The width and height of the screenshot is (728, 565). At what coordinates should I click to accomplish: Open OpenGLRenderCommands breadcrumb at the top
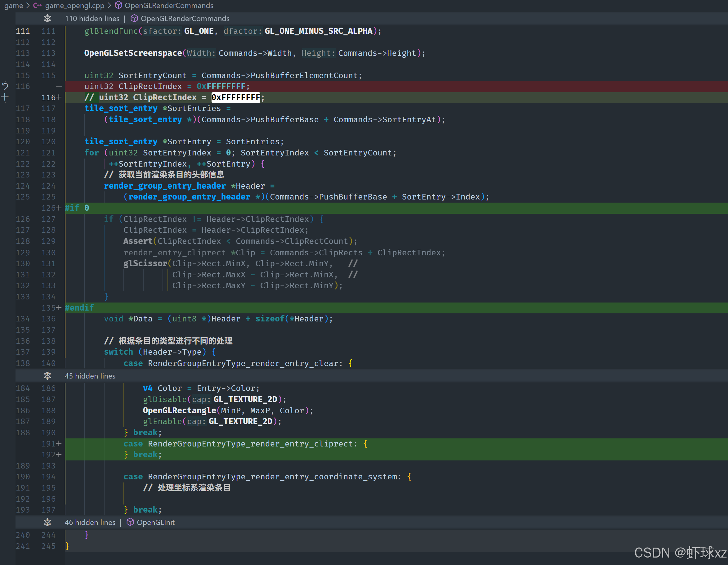[169, 5]
